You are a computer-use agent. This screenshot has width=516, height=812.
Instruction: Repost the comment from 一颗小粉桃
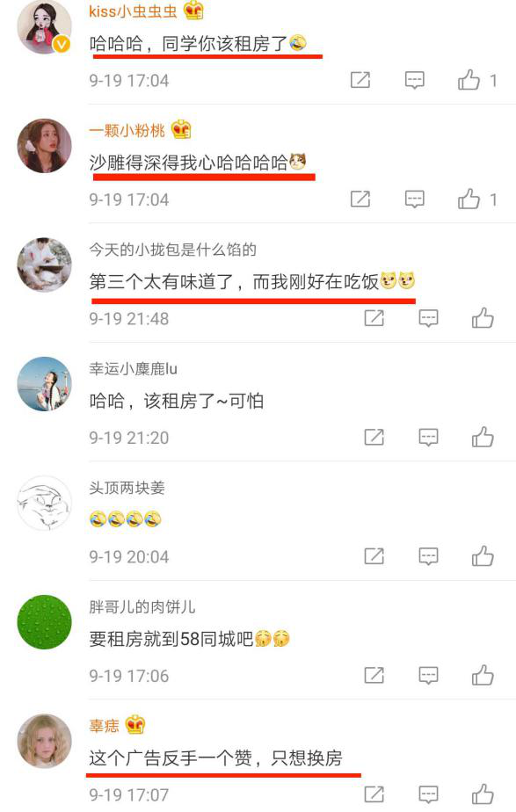(x=360, y=199)
